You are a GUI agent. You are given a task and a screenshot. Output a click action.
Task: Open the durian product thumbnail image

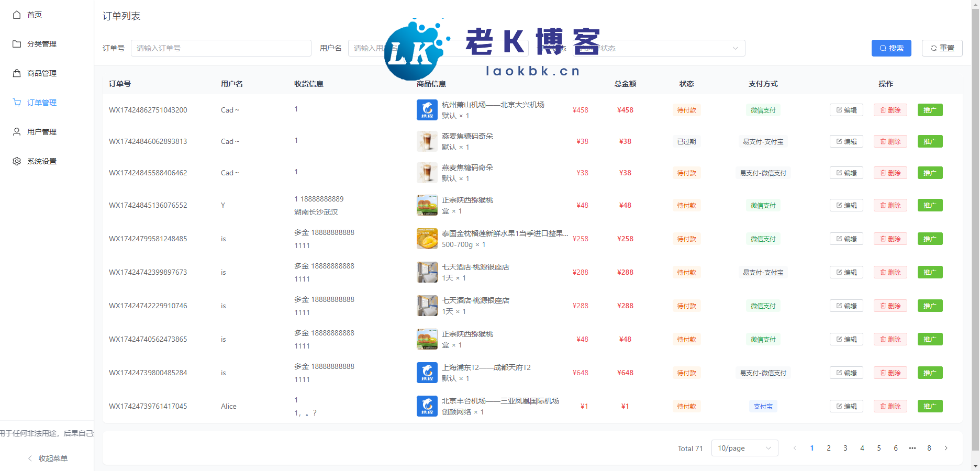[427, 239]
